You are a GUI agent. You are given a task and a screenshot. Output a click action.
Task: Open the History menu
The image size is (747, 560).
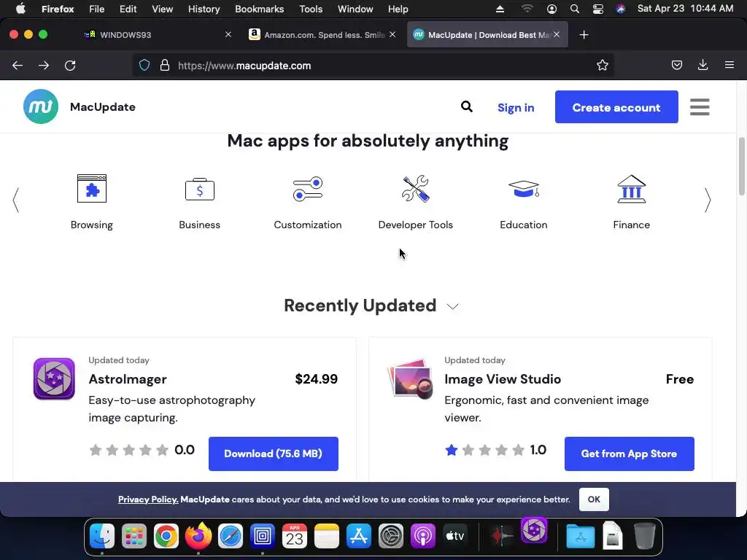[x=204, y=9]
